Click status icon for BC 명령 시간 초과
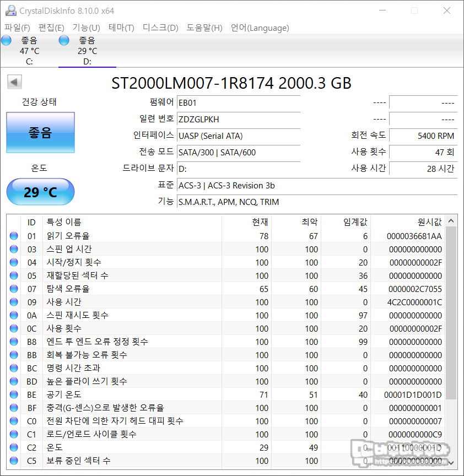The image size is (464, 476). coord(14,368)
